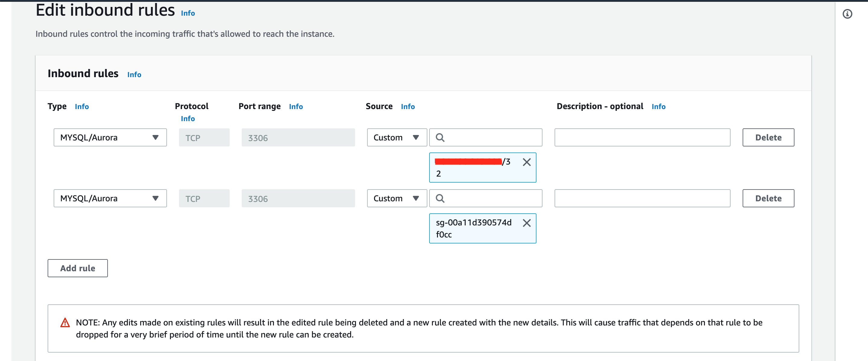Click Info link next to Source column
The width and height of the screenshot is (868, 361).
(x=407, y=107)
